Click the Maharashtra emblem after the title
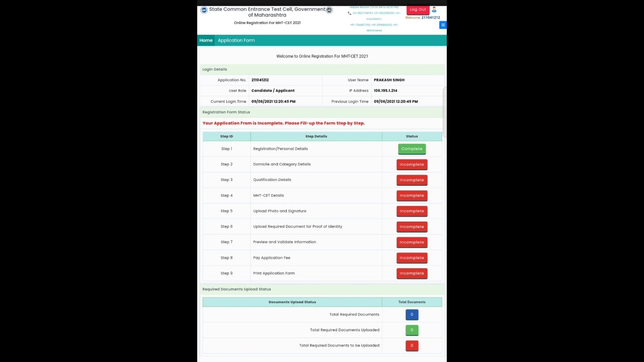This screenshot has height=362, width=644. [x=329, y=10]
